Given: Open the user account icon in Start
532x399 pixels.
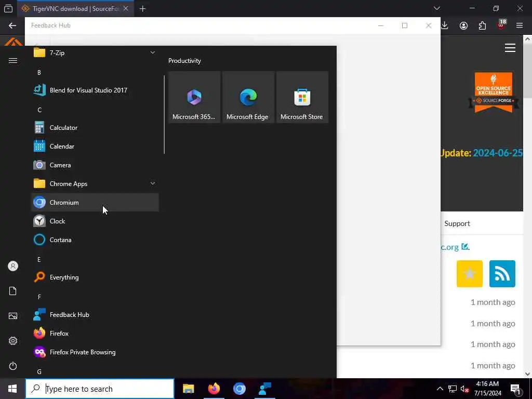Looking at the screenshot, I should pyautogui.click(x=13, y=266).
